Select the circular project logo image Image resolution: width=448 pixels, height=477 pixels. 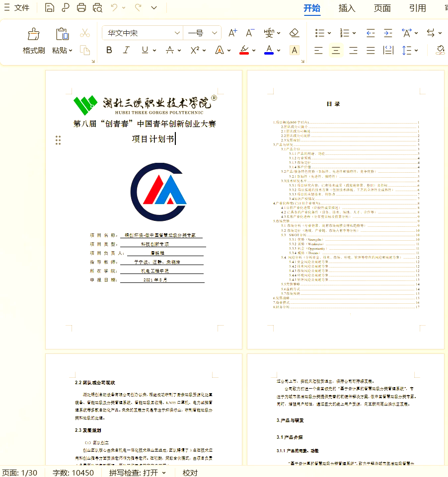coord(158,192)
